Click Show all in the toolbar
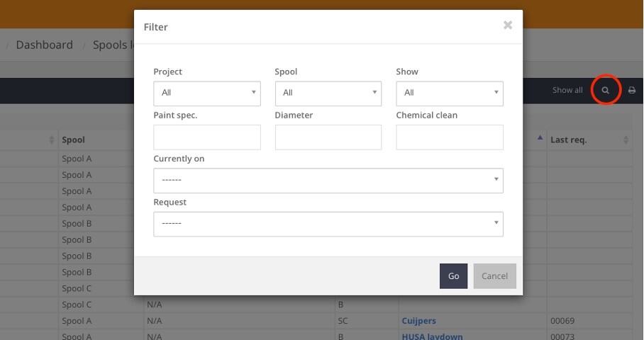 (567, 91)
